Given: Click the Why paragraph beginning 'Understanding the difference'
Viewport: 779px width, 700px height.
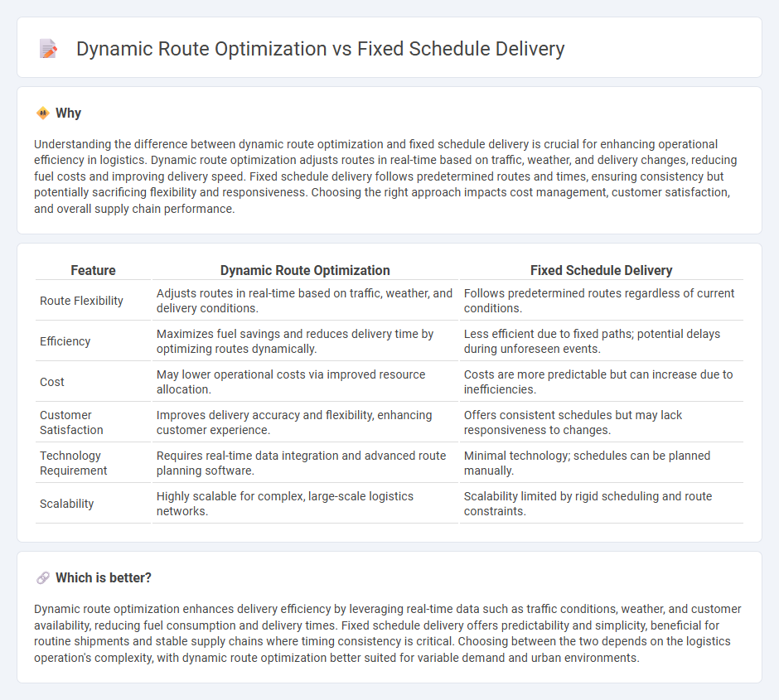Looking at the screenshot, I should 385,176.
